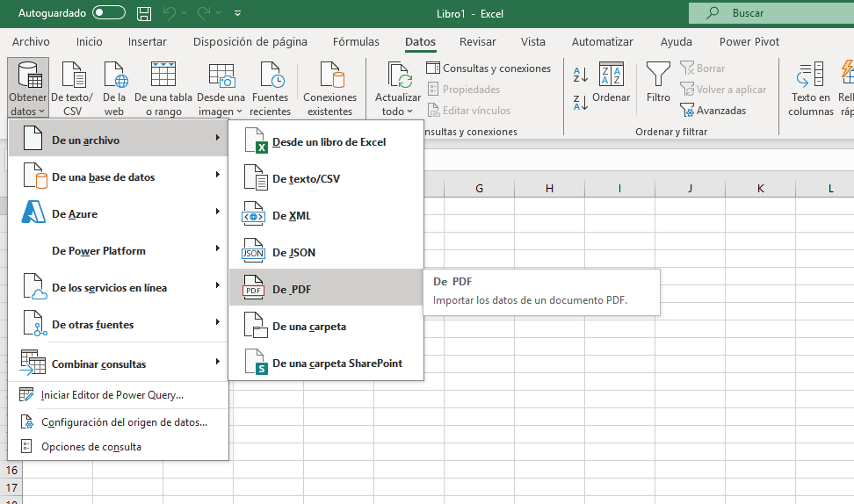
Task: Toggle the Autoguardado switch
Action: (109, 14)
